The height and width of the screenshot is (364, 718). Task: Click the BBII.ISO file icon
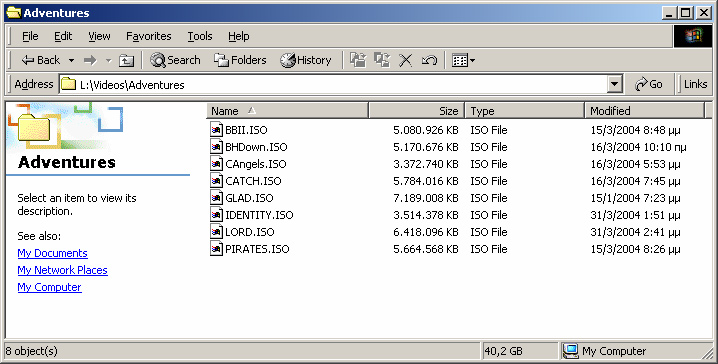click(x=217, y=130)
